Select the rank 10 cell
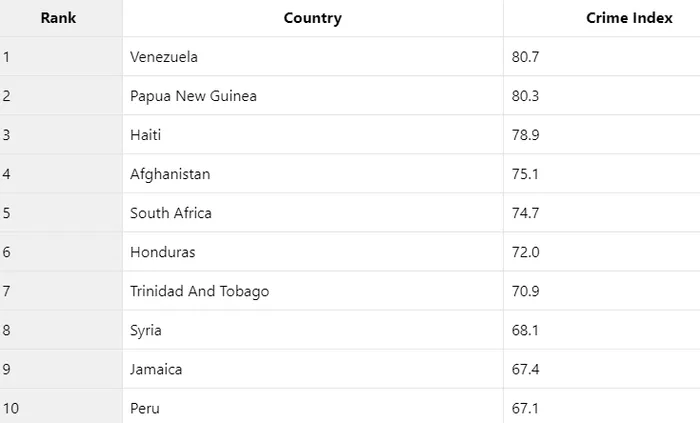The image size is (700, 423). (x=11, y=408)
